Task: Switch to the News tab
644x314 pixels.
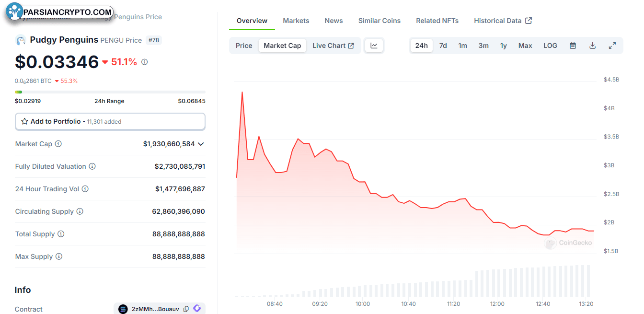Action: coord(333,21)
